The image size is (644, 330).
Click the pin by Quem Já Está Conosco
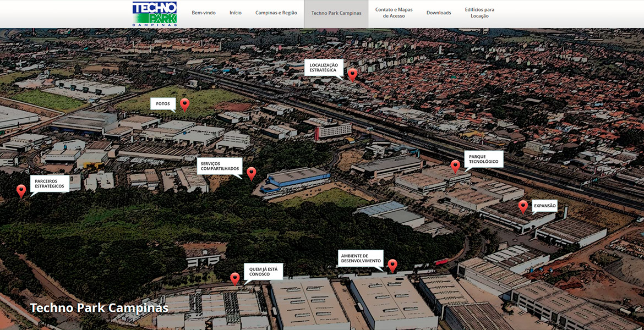click(x=234, y=279)
